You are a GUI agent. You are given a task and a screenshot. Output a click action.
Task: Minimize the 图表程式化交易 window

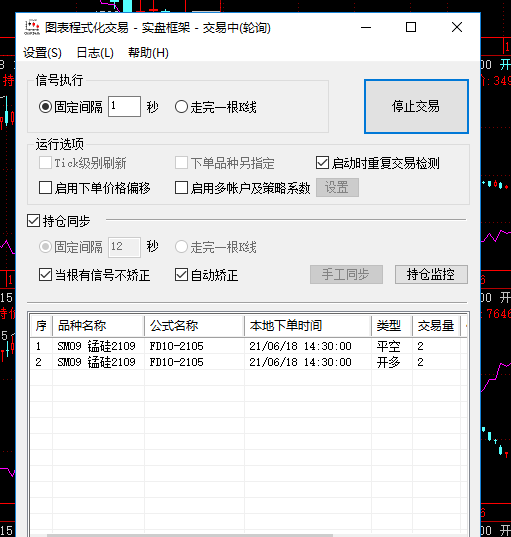366,27
